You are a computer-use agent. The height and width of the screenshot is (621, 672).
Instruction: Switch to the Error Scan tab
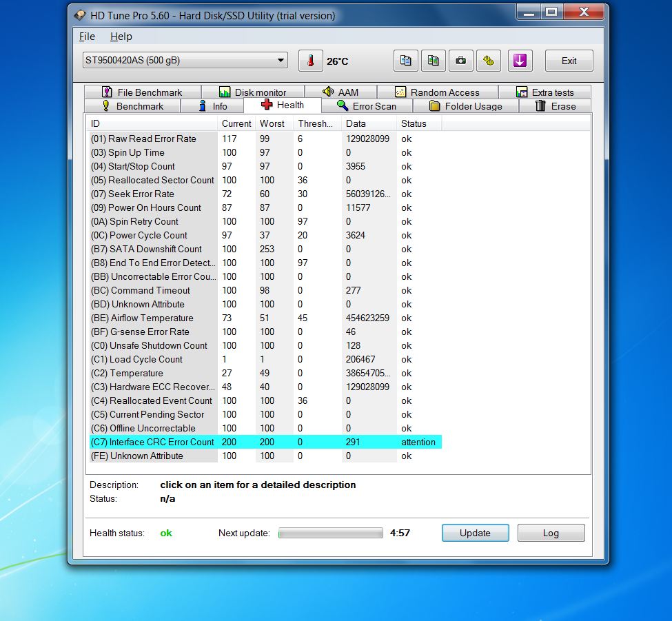point(367,106)
